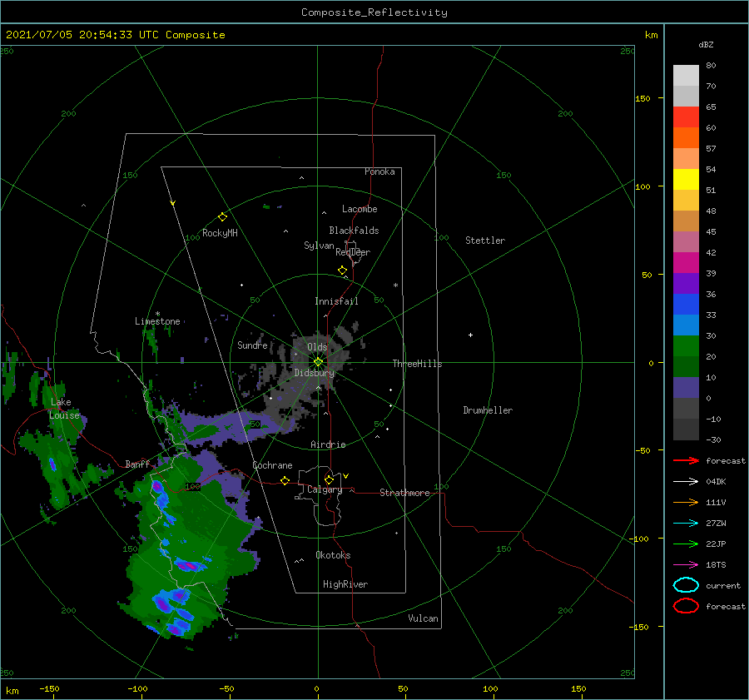The height and width of the screenshot is (700, 749).
Task: Click the HighRiver label
Action: click(345, 584)
